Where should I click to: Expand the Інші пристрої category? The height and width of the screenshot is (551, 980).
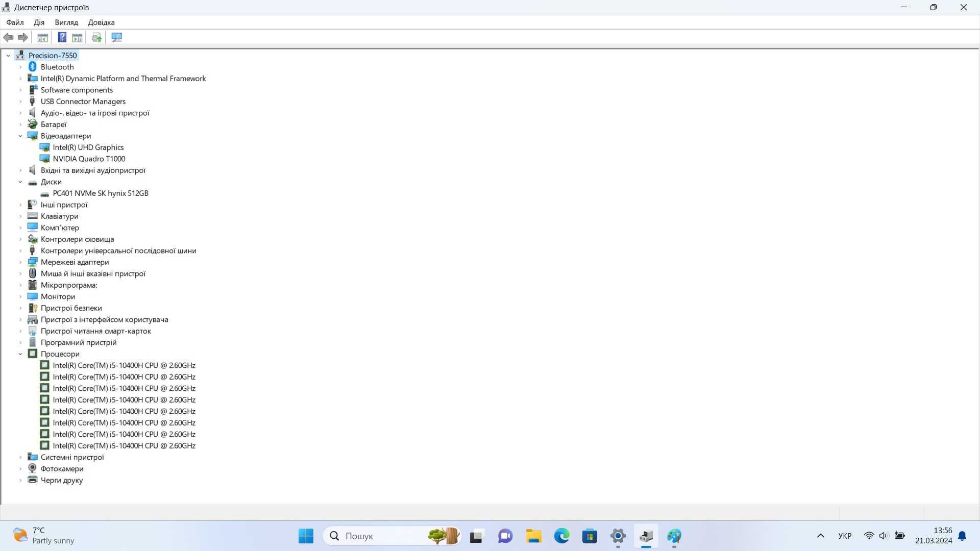pyautogui.click(x=20, y=205)
